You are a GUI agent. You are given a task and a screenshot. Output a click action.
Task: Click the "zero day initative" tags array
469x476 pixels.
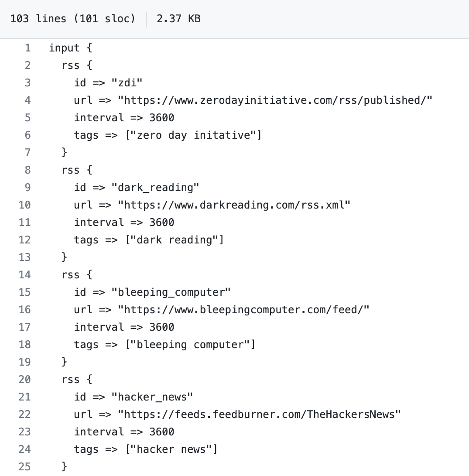(x=193, y=135)
